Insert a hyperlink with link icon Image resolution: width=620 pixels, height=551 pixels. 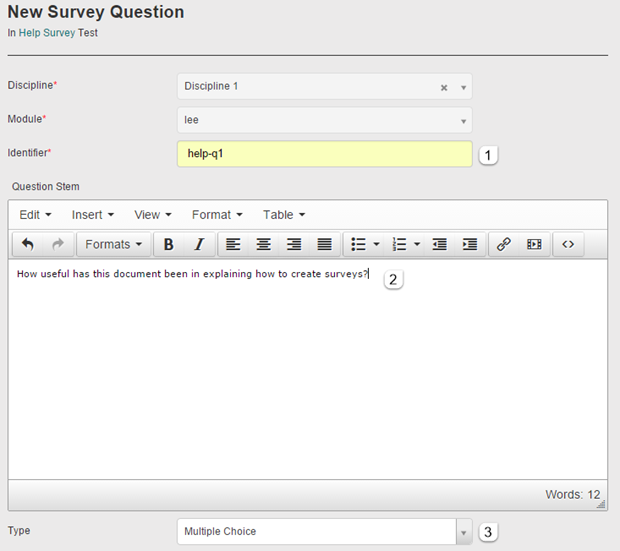click(x=504, y=245)
